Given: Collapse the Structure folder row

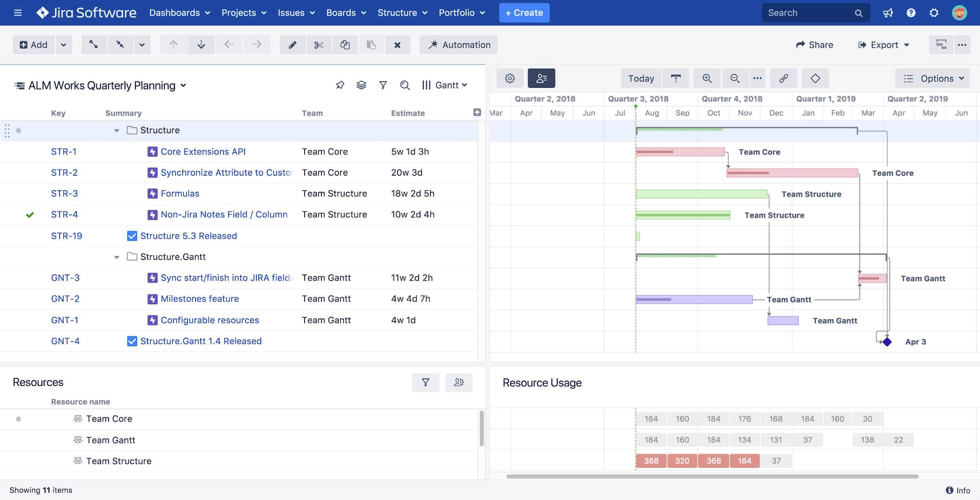Looking at the screenshot, I should (116, 130).
